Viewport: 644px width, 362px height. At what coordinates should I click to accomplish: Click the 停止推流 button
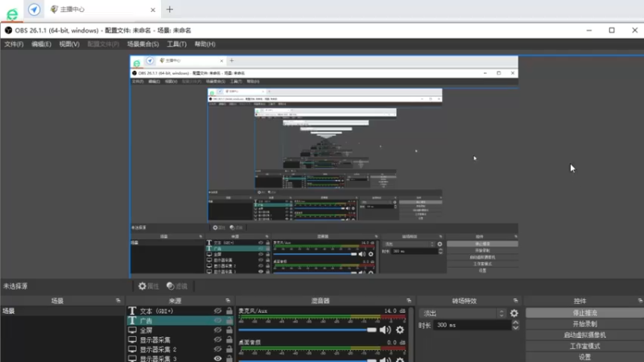coord(585,313)
